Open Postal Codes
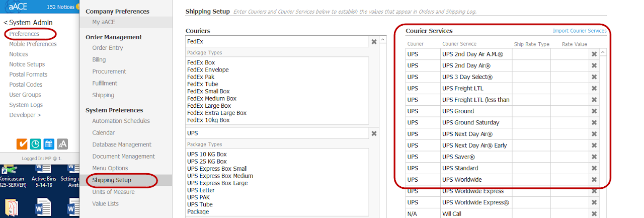This screenshot has width=644, height=218. click(x=26, y=85)
